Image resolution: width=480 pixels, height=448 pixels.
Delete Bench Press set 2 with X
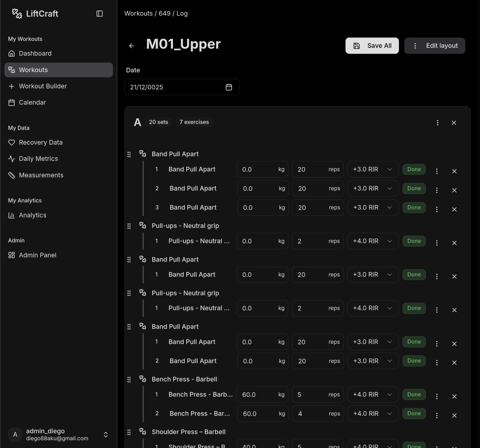454,416
